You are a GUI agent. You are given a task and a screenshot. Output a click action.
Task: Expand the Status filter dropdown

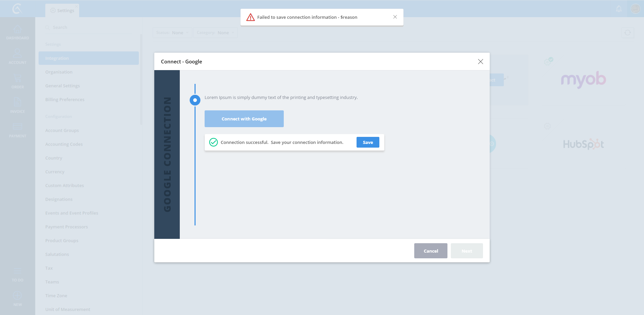coord(172,33)
